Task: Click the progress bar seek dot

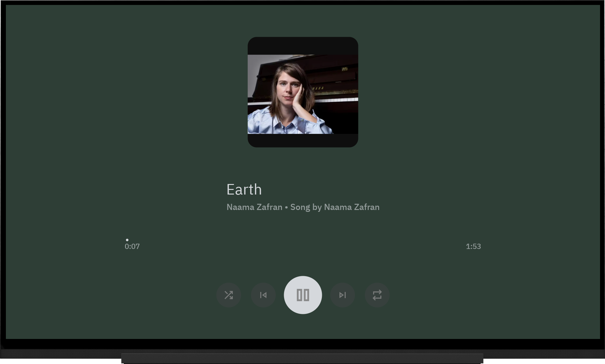Action: (127, 240)
